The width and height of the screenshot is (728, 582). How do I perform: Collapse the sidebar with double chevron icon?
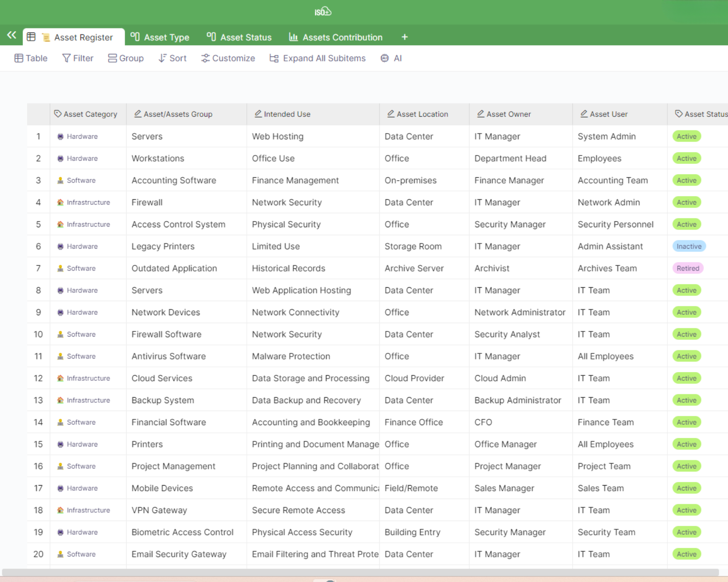(x=12, y=35)
